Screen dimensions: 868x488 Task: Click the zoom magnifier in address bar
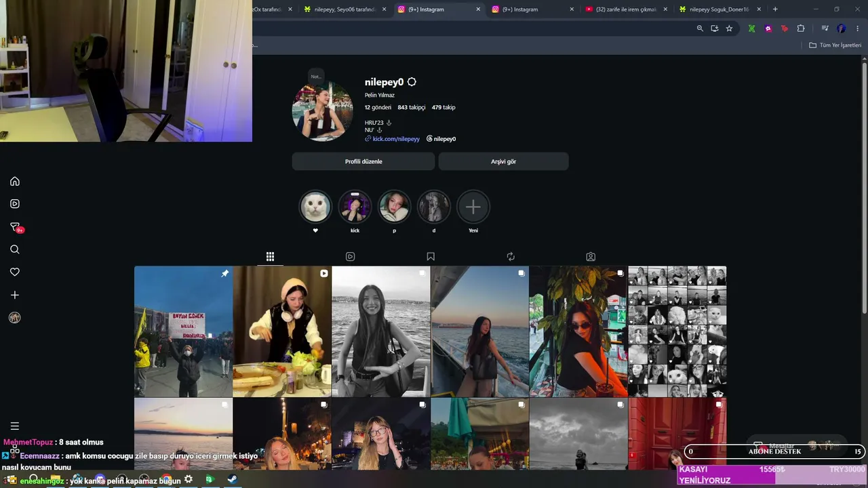point(700,28)
